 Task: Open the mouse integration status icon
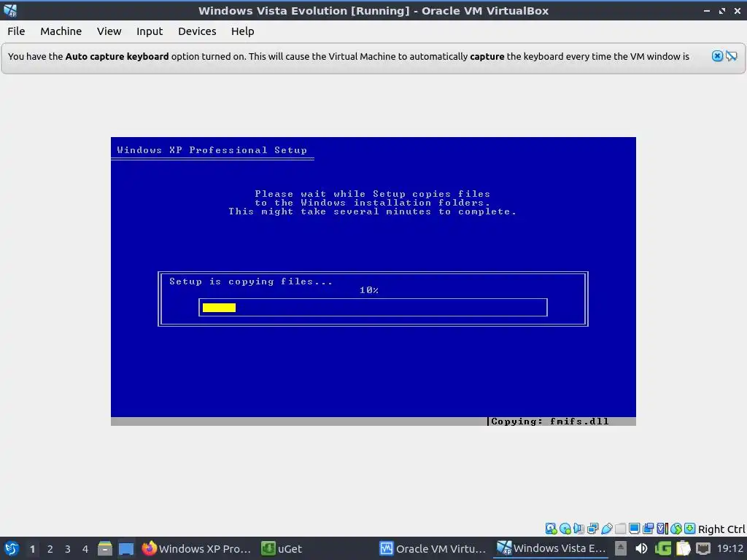point(676,529)
